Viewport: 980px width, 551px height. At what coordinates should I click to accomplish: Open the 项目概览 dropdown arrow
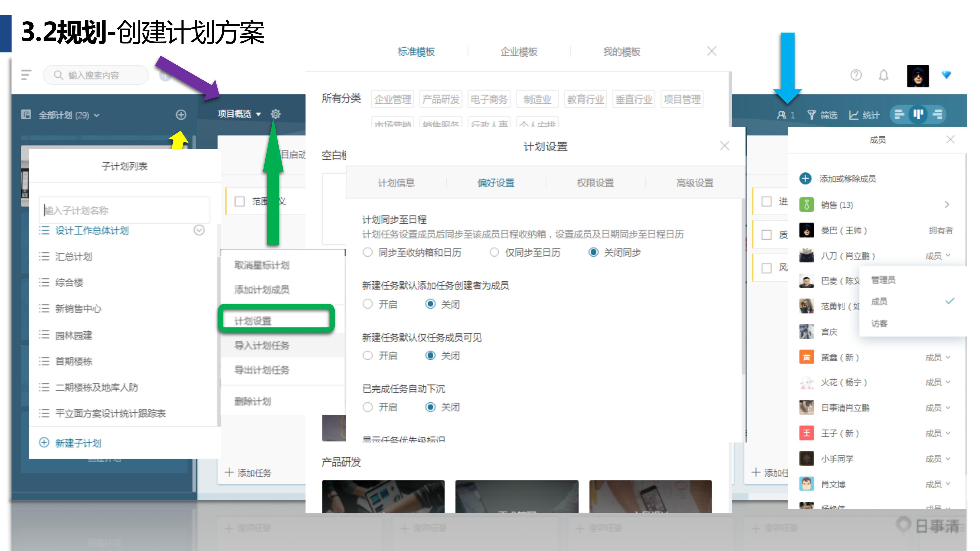click(259, 114)
